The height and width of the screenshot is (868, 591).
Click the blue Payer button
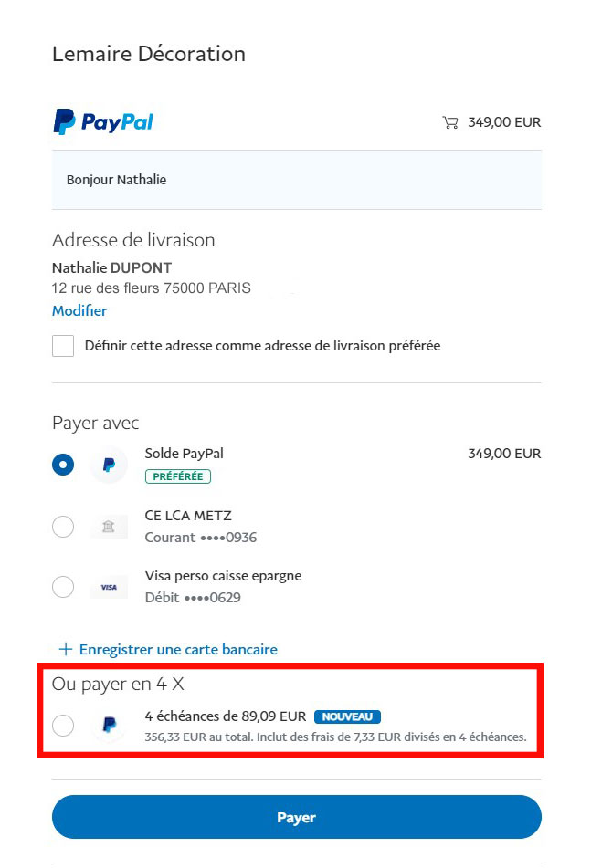[296, 817]
